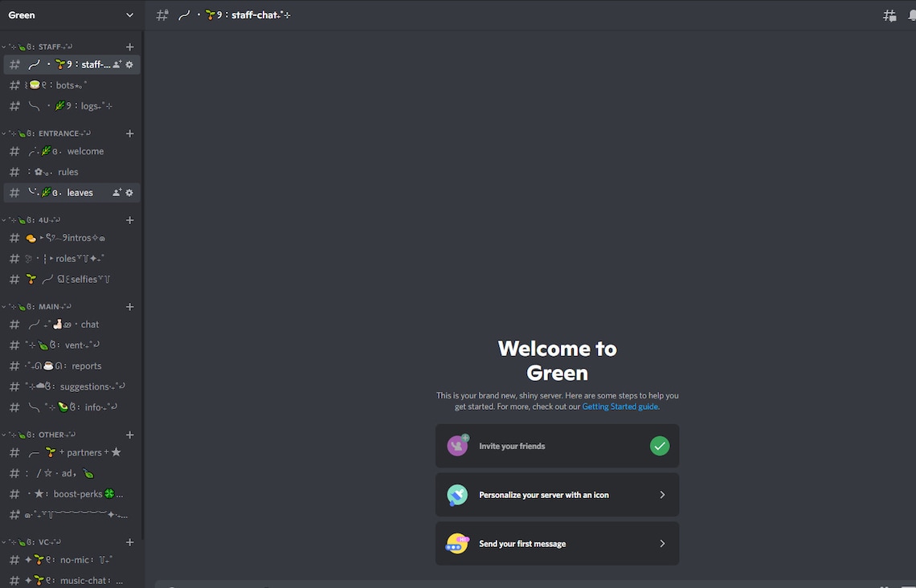The height and width of the screenshot is (588, 916).
Task: Open the no-mic channel
Action: [72, 560]
